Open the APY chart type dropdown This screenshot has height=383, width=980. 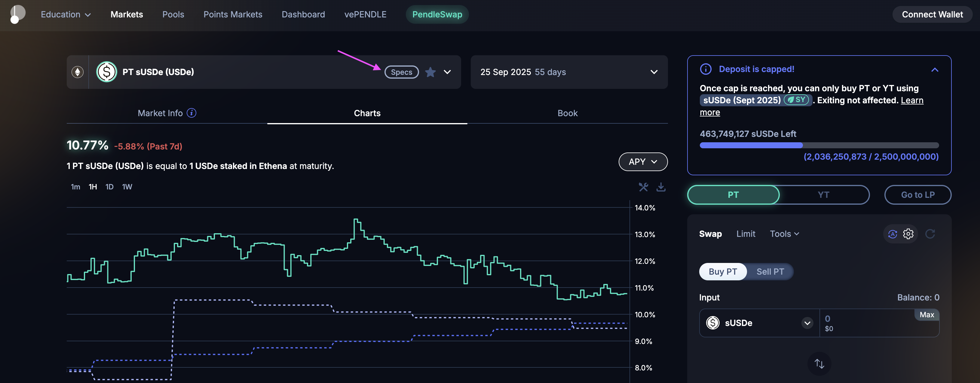point(643,162)
